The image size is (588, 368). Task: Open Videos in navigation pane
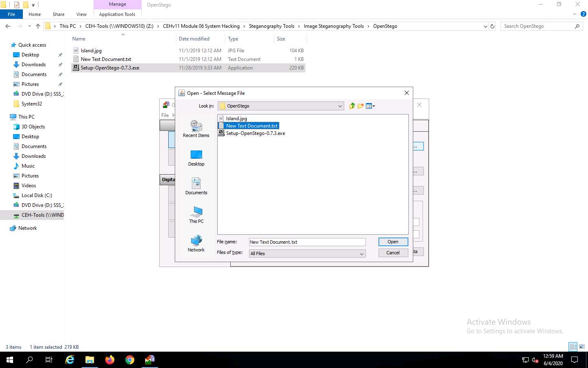pyautogui.click(x=29, y=186)
